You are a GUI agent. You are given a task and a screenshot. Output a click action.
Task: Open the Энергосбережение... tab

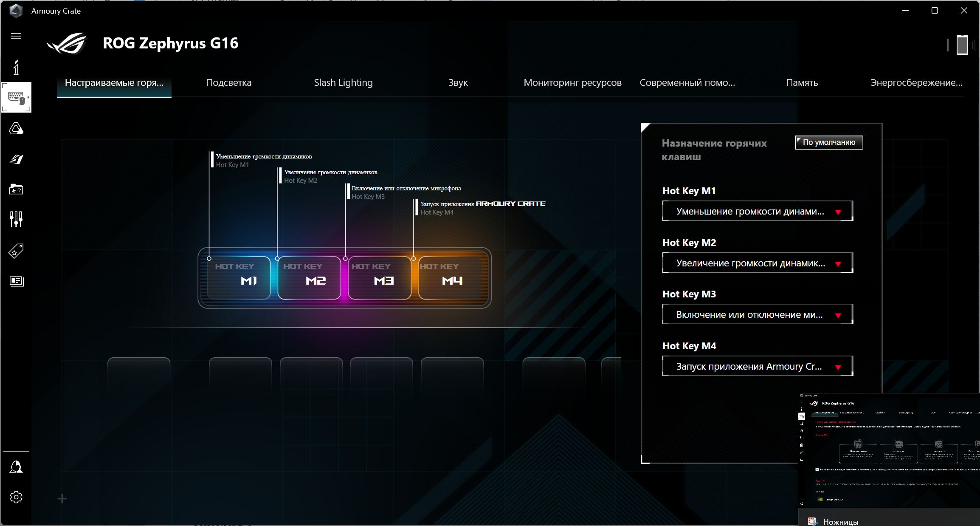click(917, 82)
